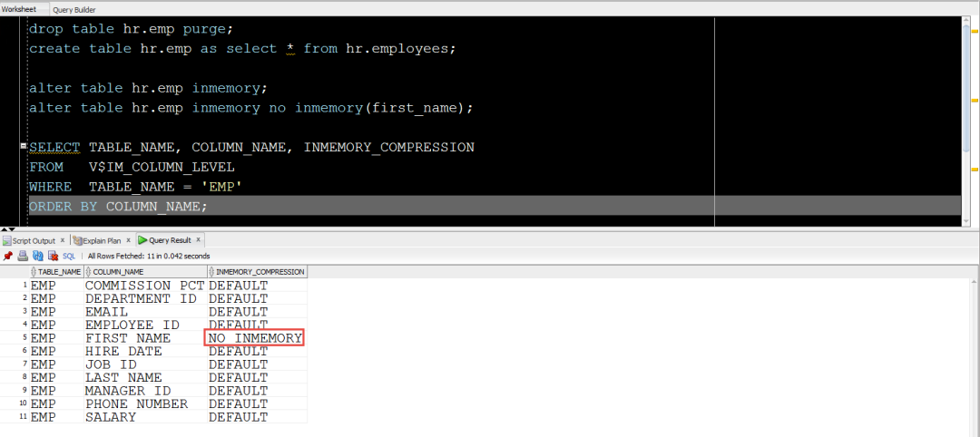Click the create table hr.emp statement
Image resolution: width=980 pixels, height=437 pixels.
[x=243, y=49]
